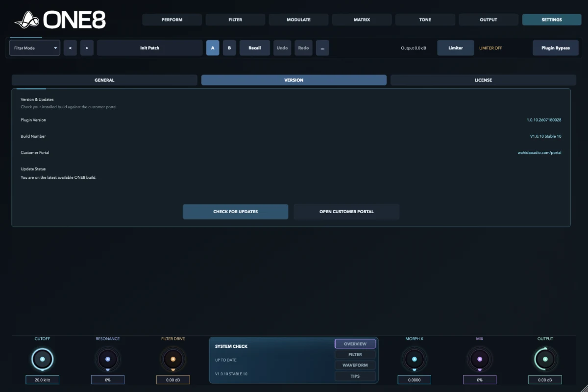Click the MORPH X knob
Screen dimensions: 588x392
click(415, 359)
